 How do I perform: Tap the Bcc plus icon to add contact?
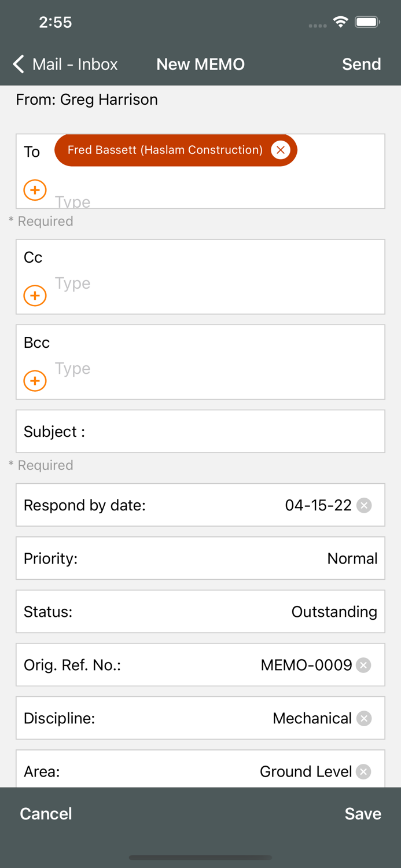(35, 381)
